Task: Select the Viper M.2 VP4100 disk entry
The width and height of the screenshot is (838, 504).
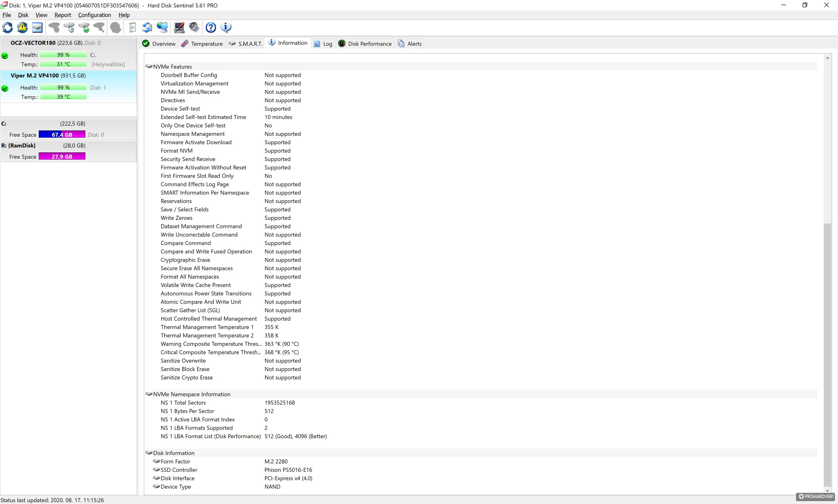Action: [x=68, y=86]
